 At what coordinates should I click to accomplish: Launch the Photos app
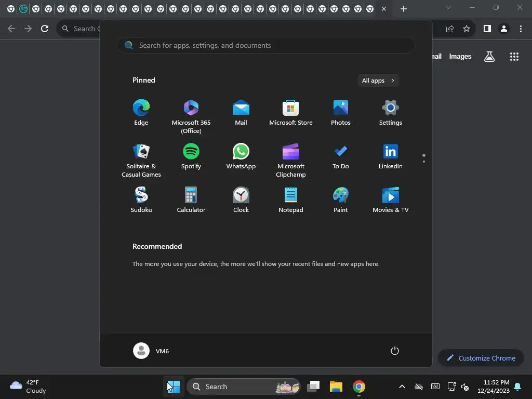click(x=341, y=113)
